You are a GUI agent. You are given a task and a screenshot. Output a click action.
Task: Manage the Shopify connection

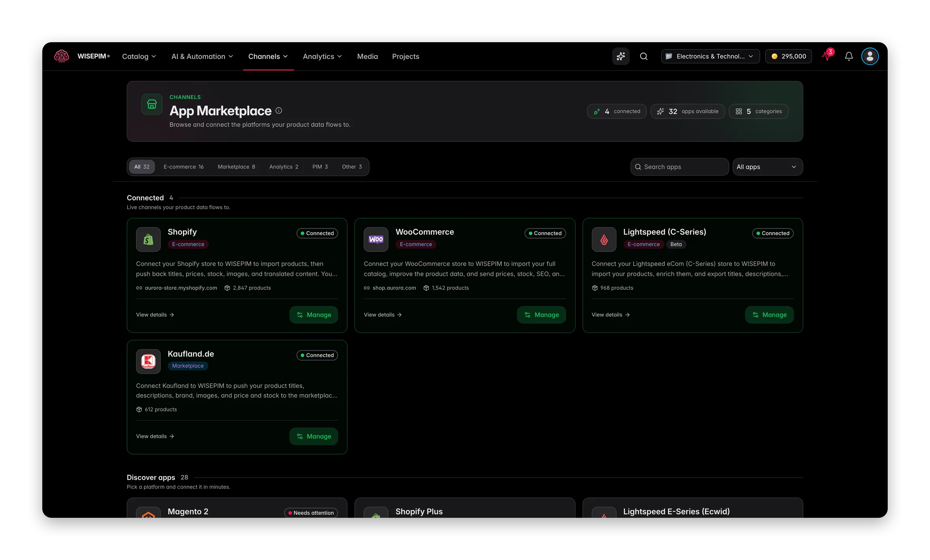[x=313, y=315]
